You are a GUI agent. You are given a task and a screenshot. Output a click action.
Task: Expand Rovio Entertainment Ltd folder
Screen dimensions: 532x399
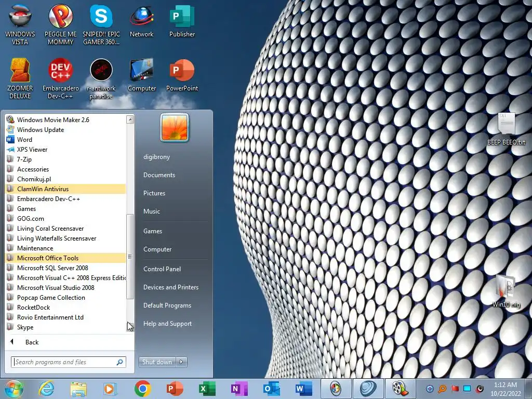point(66,317)
